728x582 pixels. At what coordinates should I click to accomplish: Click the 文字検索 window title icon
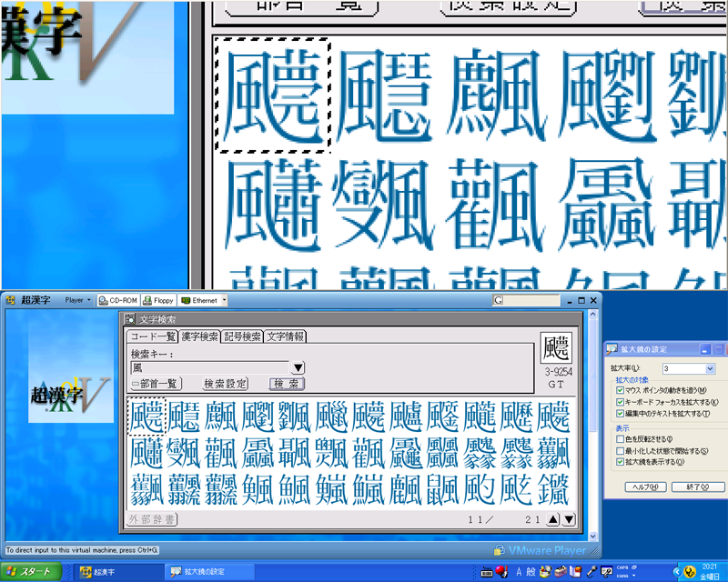click(x=130, y=319)
